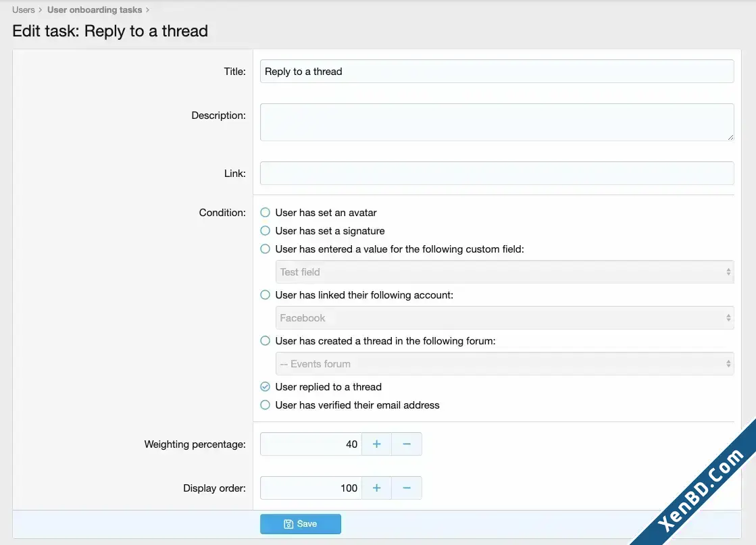Click the 'Link:' label

coord(235,174)
